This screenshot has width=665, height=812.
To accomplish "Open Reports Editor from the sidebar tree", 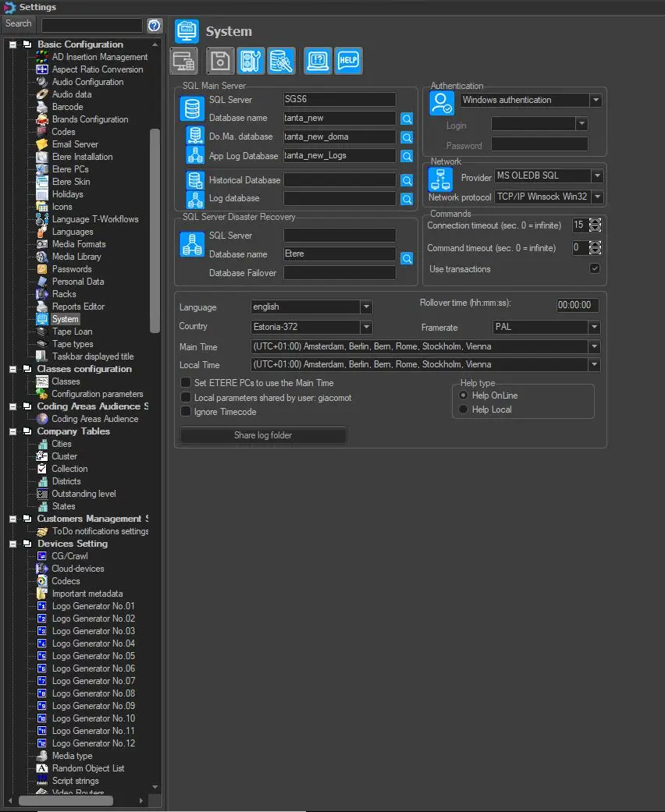I will (x=78, y=307).
